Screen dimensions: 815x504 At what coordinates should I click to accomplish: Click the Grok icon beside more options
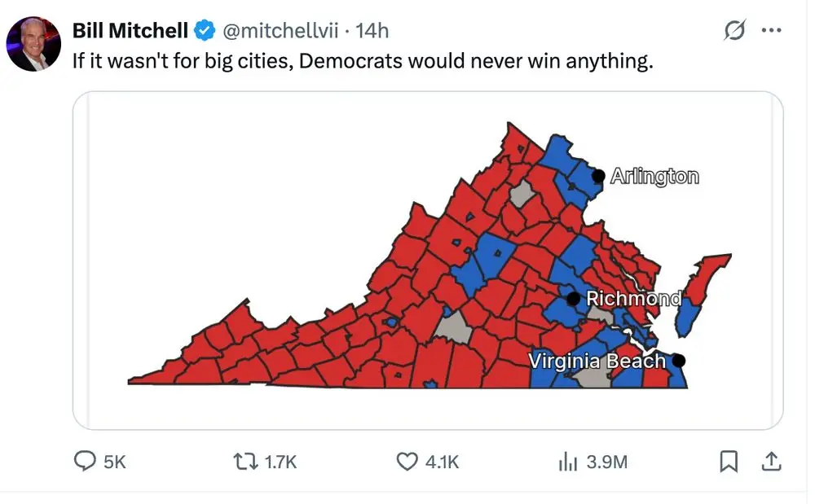coord(734,31)
